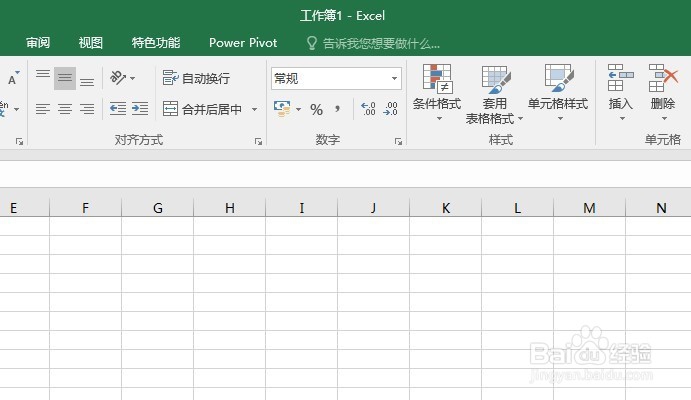Open 套用表格格式 table format menu
This screenshot has width=691, height=400.
click(x=494, y=94)
